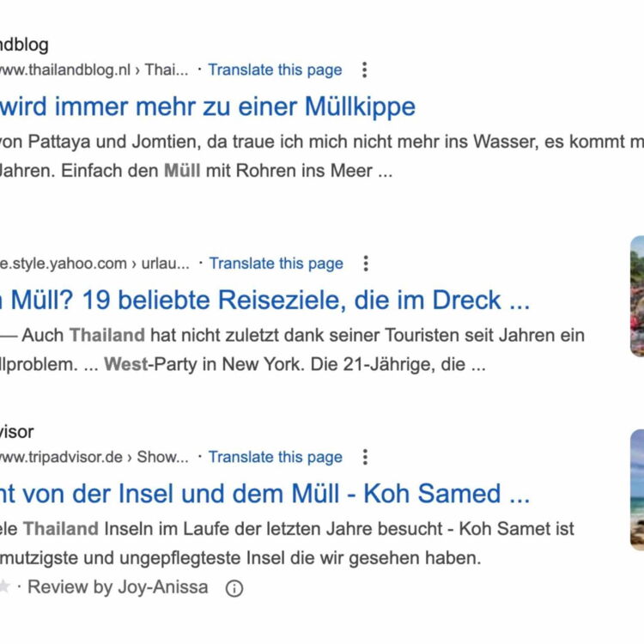Click the thailandblog site name above the URL
Viewport: 644px width, 644px height.
click(x=24, y=45)
